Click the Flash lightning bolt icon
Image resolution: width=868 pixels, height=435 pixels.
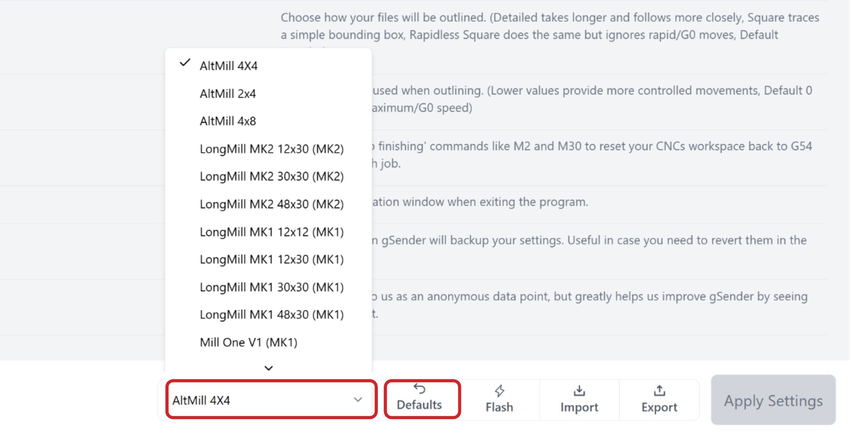[499, 391]
